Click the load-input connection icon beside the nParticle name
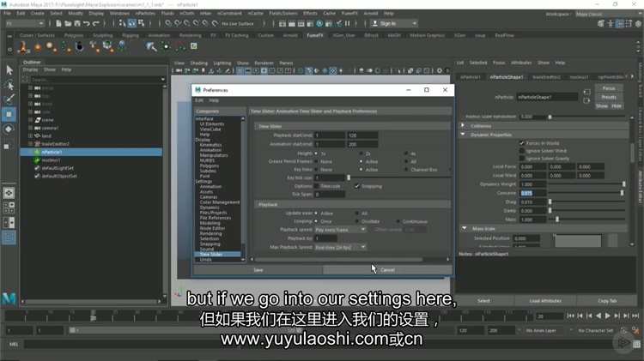Screen dimensions: 644x361 click(x=586, y=93)
